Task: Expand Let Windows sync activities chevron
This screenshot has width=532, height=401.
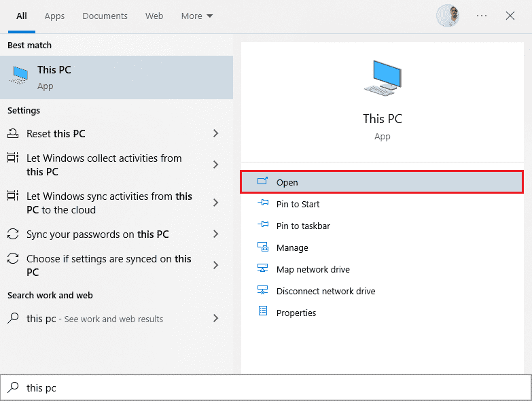Action: pyautogui.click(x=215, y=203)
